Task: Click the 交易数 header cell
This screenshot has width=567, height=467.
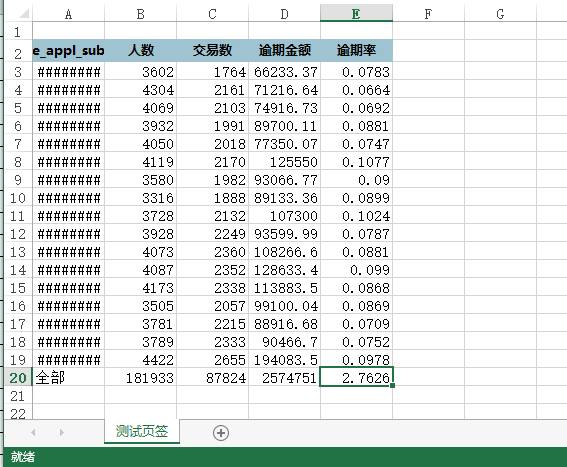Action: tap(213, 50)
